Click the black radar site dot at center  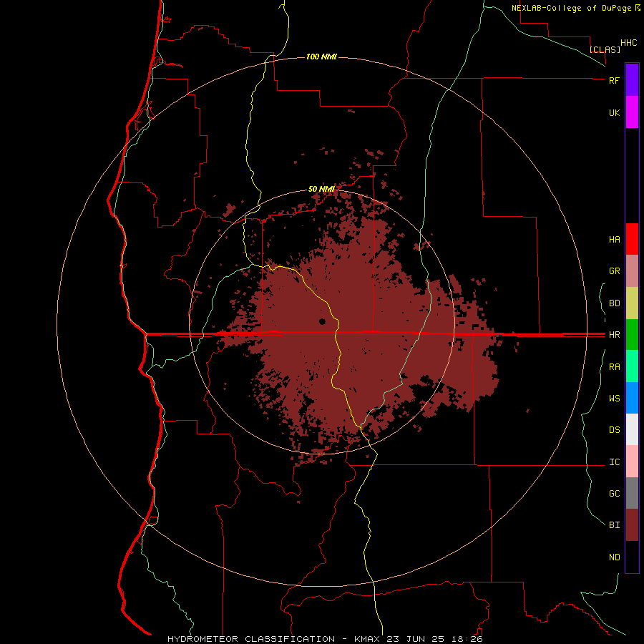[322, 321]
